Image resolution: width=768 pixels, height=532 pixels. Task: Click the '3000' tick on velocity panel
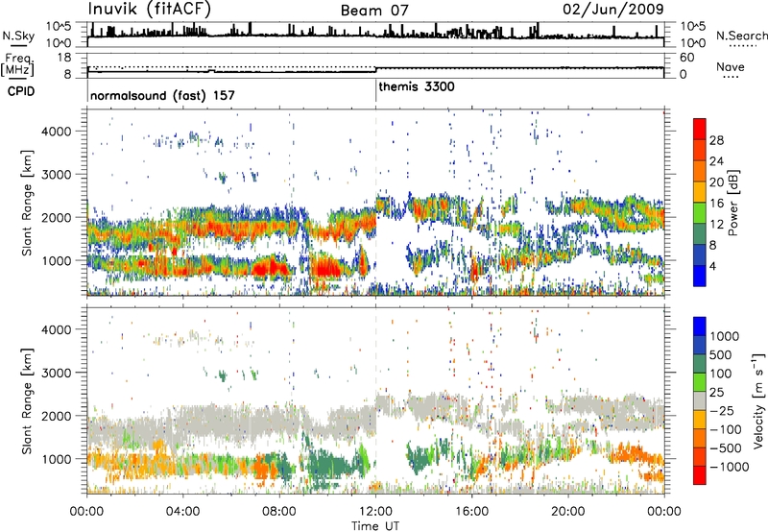(x=56, y=373)
